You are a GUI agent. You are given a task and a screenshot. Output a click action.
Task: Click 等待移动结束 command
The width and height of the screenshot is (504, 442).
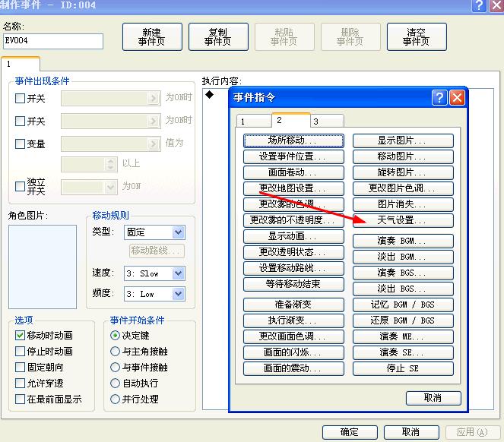293,284
